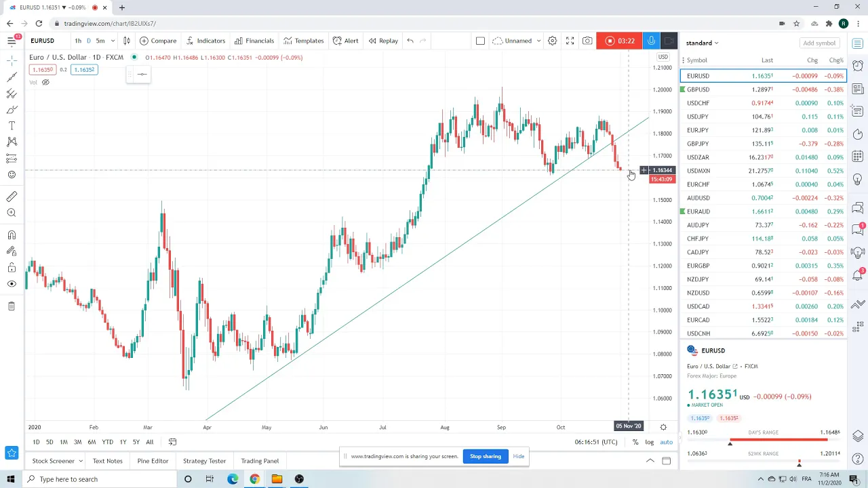This screenshot has width=868, height=488.
Task: Toggle percent scale mode
Action: click(635, 442)
